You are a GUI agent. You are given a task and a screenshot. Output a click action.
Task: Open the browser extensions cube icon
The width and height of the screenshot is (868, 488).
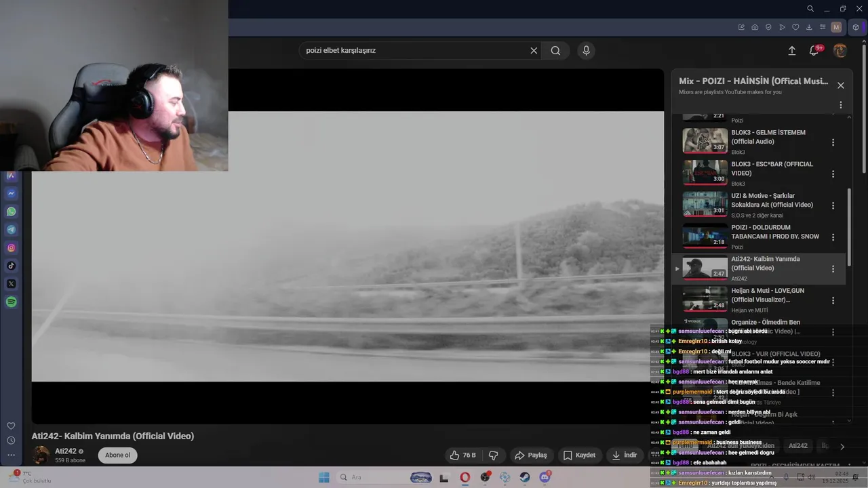coord(856,27)
